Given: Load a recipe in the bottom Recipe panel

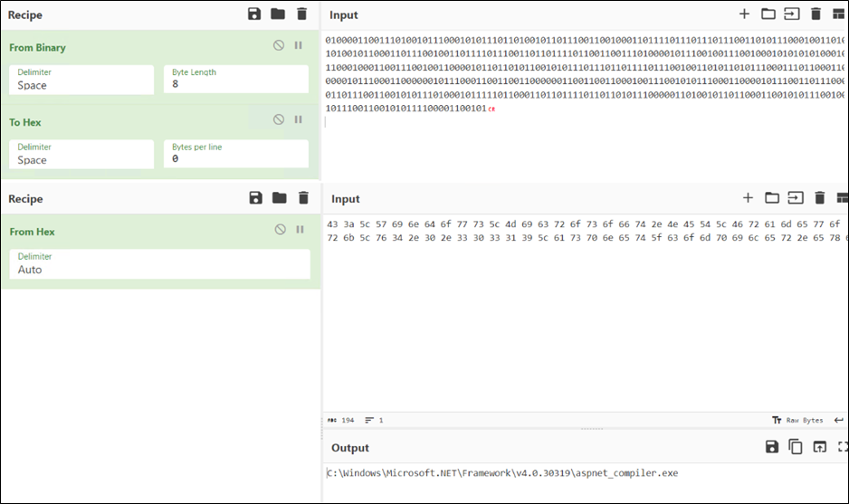Looking at the screenshot, I should (x=279, y=198).
